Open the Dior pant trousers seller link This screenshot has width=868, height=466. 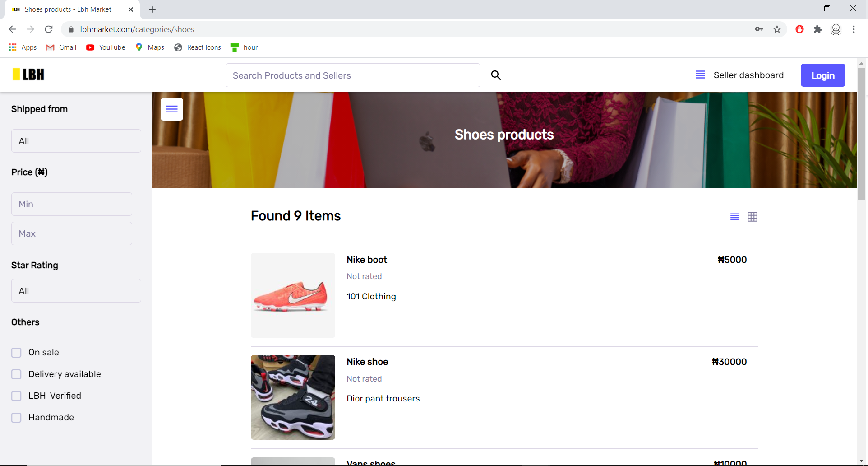click(x=383, y=398)
